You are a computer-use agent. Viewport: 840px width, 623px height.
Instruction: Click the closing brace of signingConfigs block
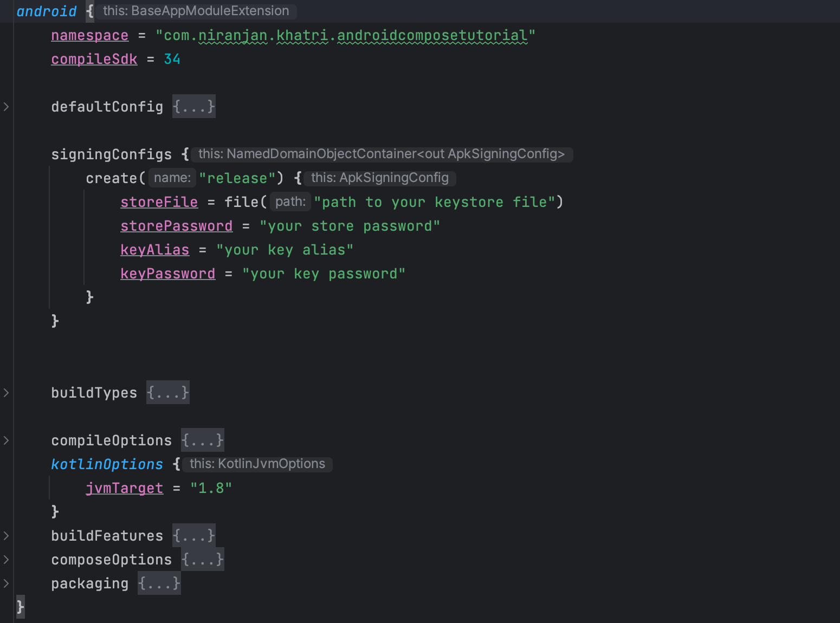click(55, 321)
